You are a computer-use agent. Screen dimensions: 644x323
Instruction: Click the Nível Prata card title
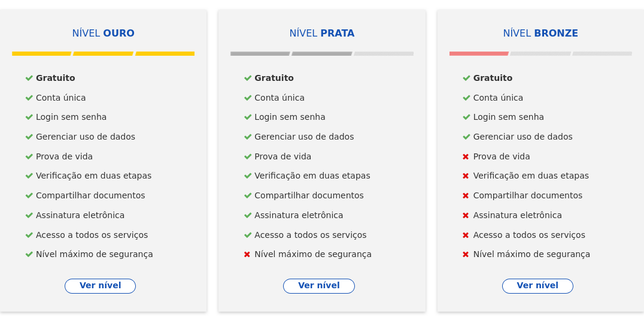coord(321,34)
